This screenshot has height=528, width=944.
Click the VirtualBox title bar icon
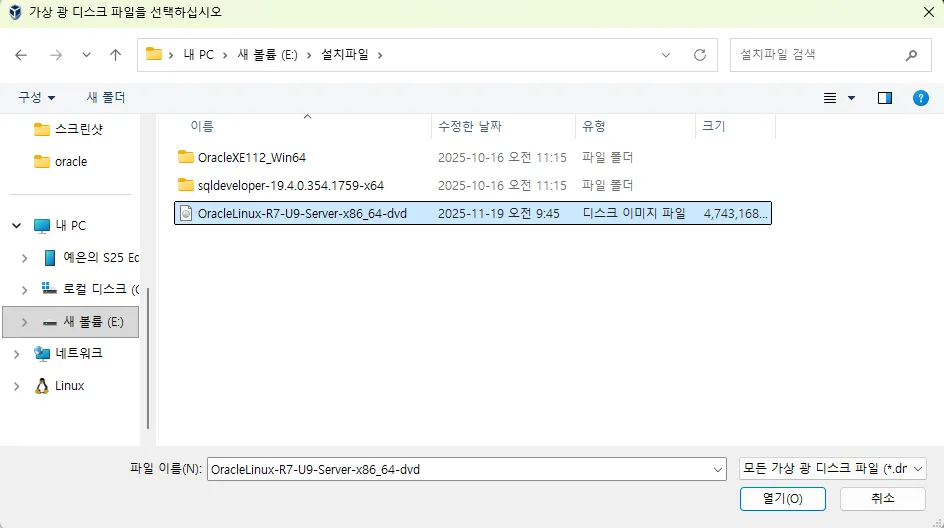15,12
